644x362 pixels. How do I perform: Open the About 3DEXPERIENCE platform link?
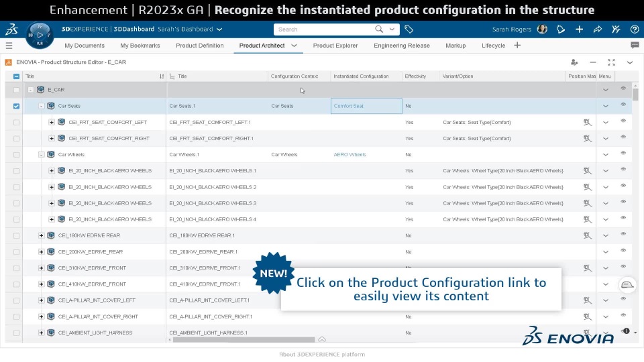(x=322, y=354)
